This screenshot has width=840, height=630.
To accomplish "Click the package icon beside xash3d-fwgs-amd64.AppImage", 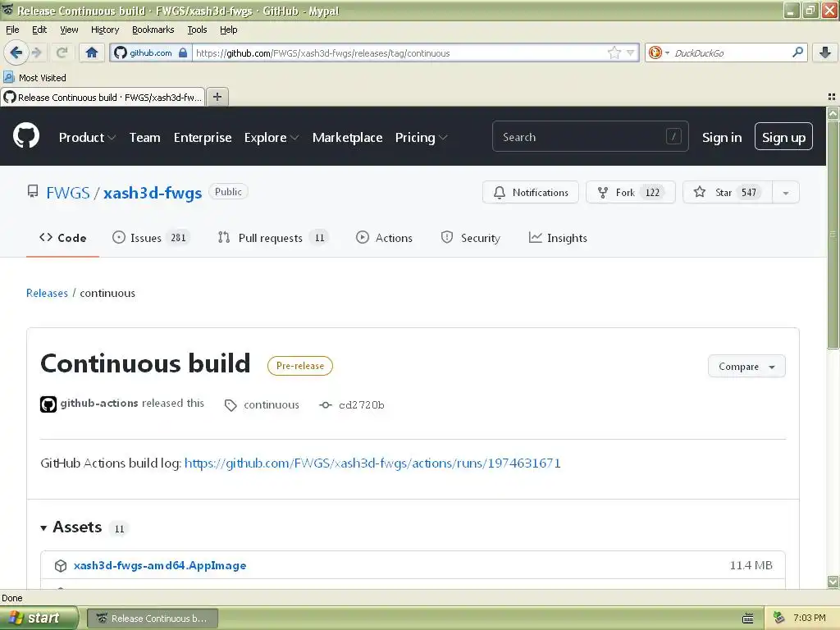I will coord(61,566).
